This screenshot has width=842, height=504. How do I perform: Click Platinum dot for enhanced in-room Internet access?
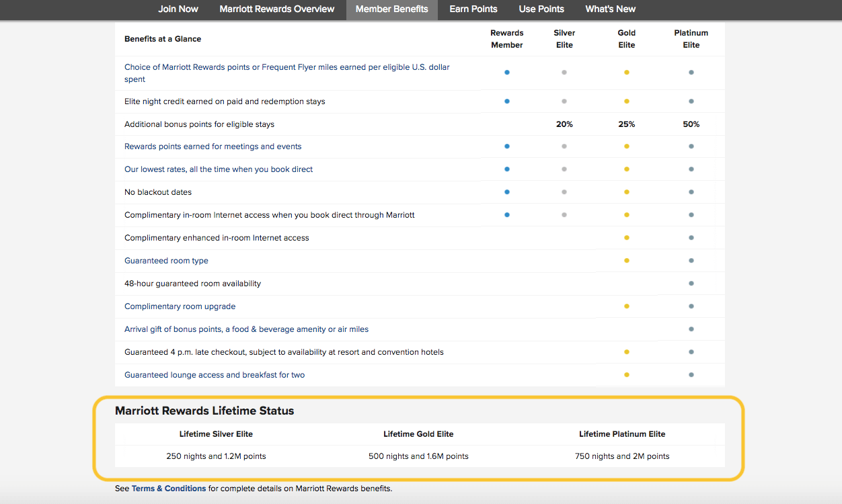[691, 238]
